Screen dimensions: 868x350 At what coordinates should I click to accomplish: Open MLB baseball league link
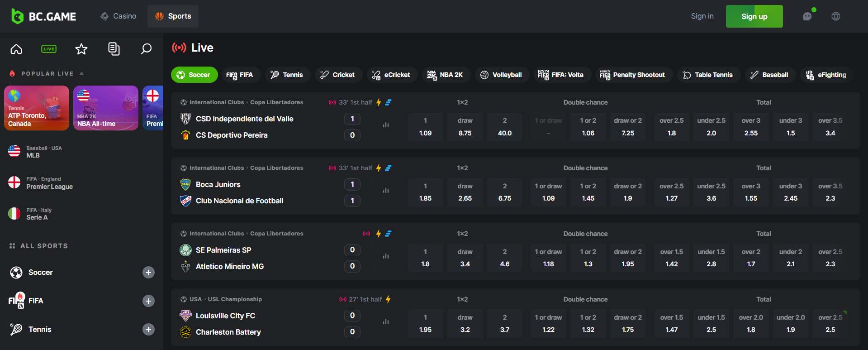tap(33, 155)
